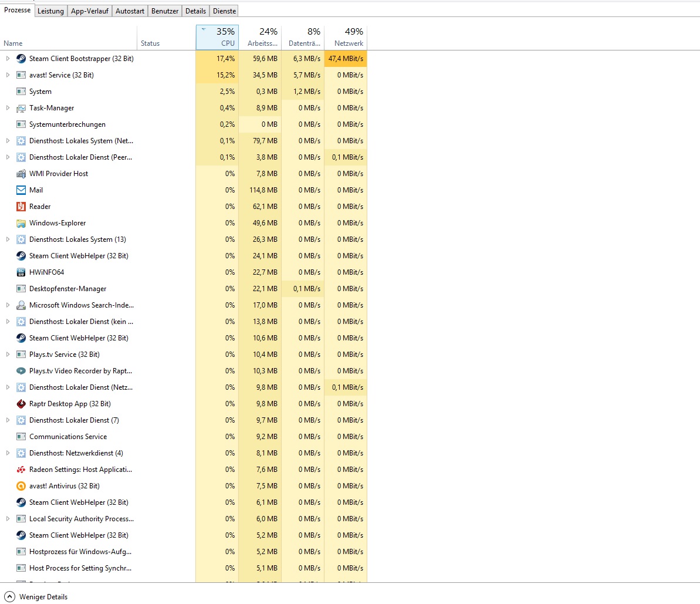This screenshot has height=604, width=700.
Task: Click the avast! Antivirus orange icon
Action: coord(21,486)
